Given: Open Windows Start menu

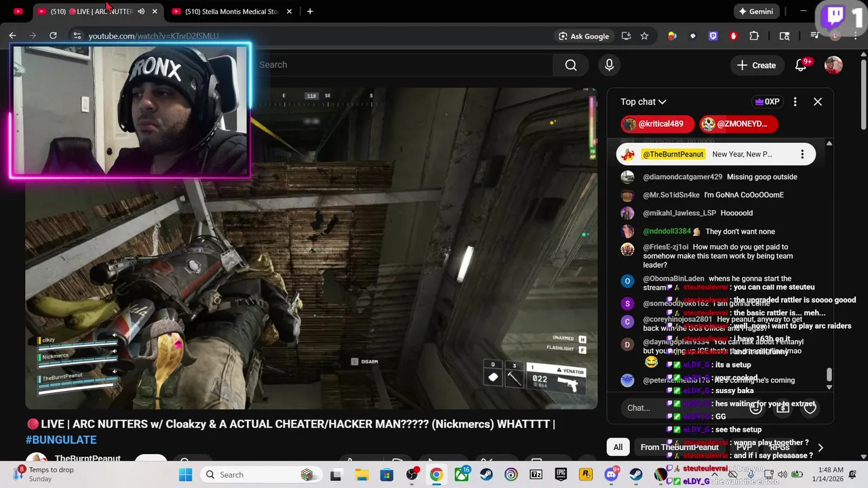Looking at the screenshot, I should click(186, 474).
